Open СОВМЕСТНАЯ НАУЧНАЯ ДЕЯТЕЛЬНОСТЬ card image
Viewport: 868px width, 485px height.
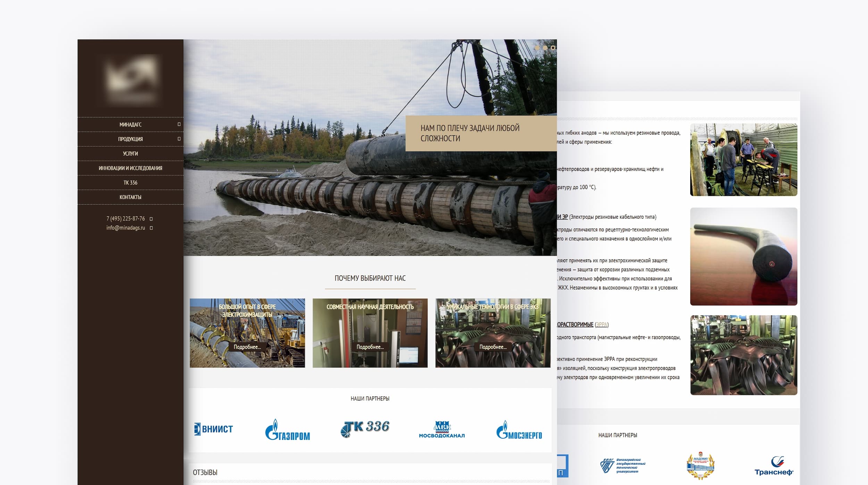[x=370, y=333]
